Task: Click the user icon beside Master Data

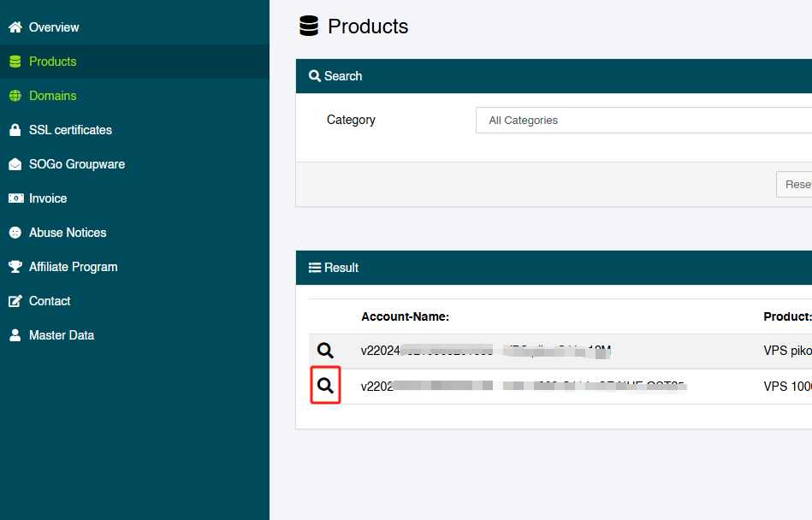Action: coord(15,335)
